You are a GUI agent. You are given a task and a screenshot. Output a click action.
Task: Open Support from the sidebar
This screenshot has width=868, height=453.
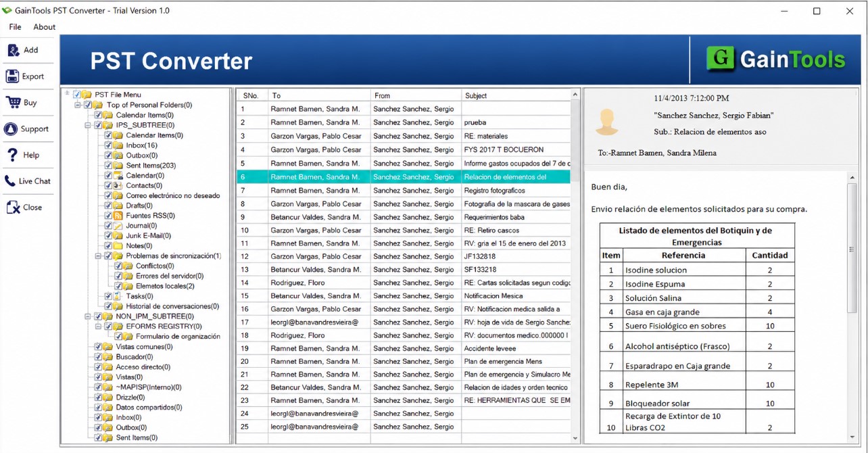(27, 129)
